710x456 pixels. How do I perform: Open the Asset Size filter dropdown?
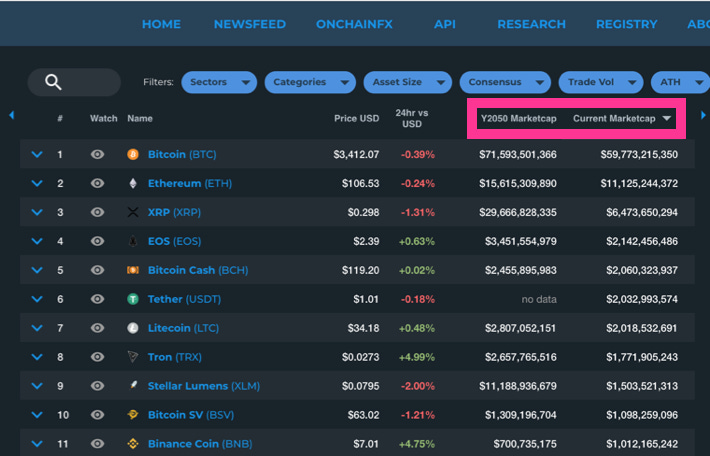pyautogui.click(x=408, y=82)
